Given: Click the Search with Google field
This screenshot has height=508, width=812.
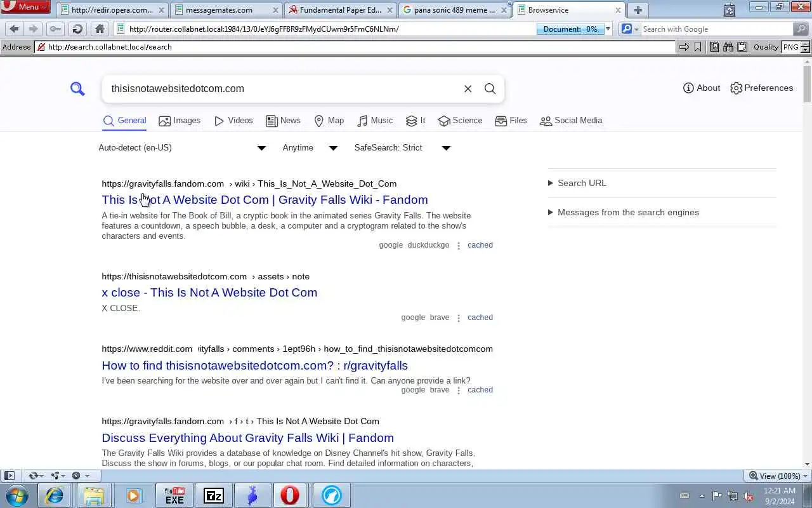Looking at the screenshot, I should (717, 29).
